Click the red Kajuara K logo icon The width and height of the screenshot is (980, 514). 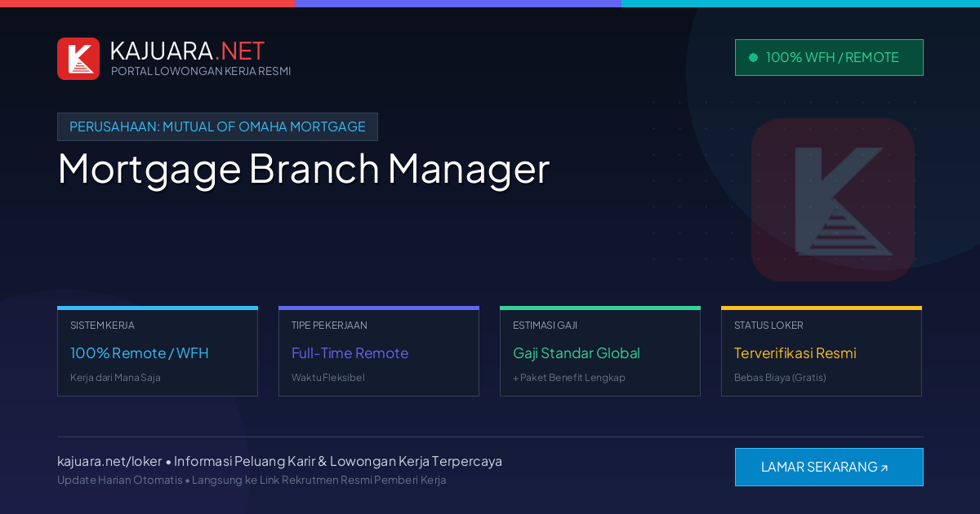[78, 59]
